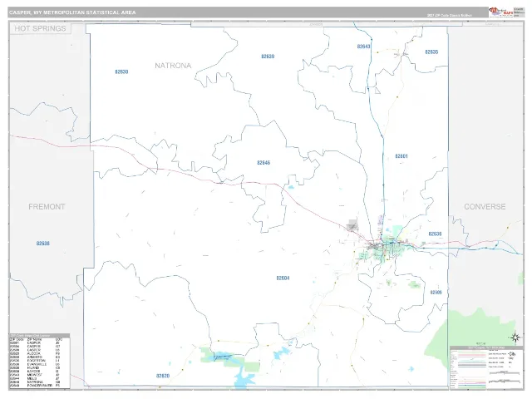Image resolution: width=532 pixels, height=399 pixels.
Task: Click the map publisher logo
Action: click(501, 12)
